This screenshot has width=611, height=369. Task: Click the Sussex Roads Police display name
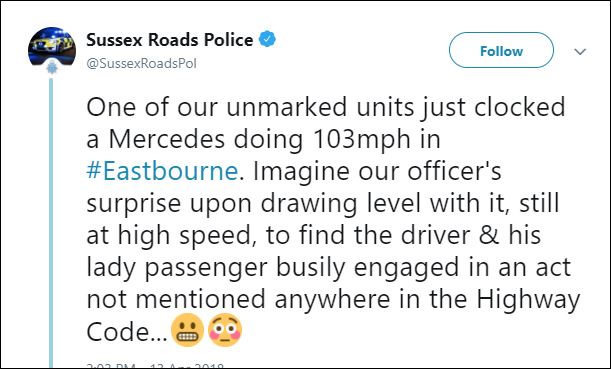pyautogui.click(x=170, y=40)
